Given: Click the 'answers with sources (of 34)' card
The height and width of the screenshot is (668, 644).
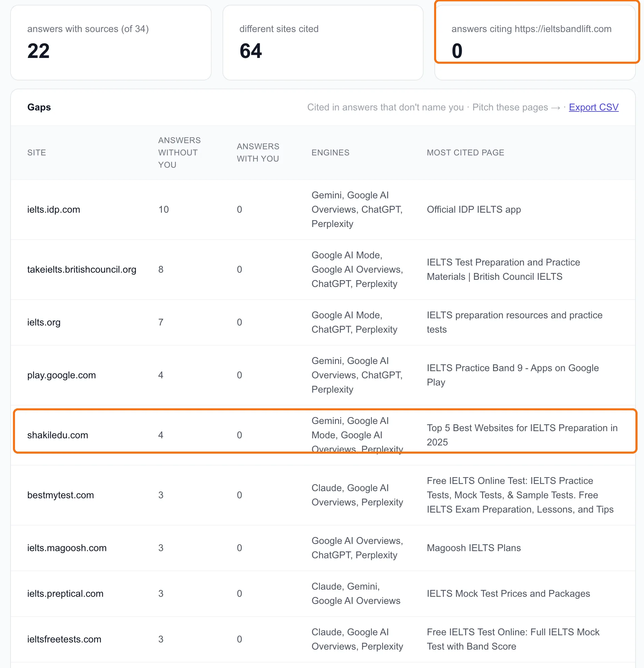Looking at the screenshot, I should coord(111,43).
